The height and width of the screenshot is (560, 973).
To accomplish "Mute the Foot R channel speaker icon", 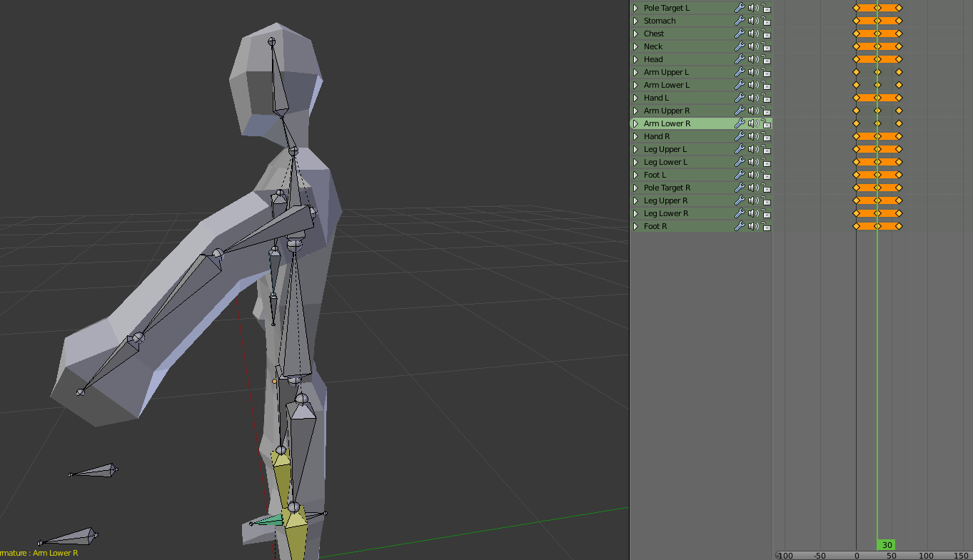I will tap(753, 226).
